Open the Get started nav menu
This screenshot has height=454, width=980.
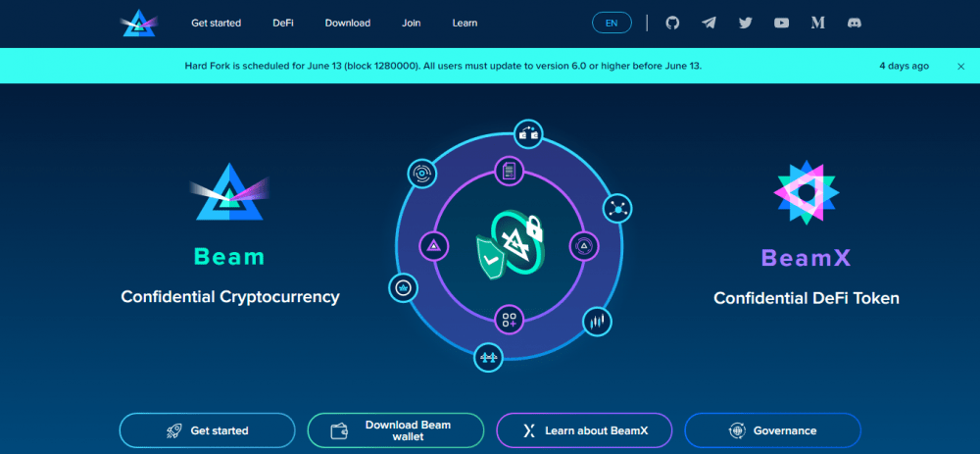click(x=217, y=24)
